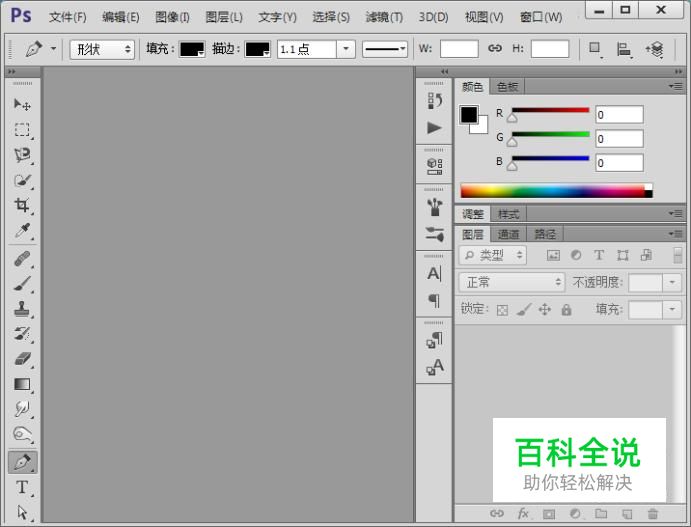691x527 pixels.
Task: Open the blend mode 正常 dropdown
Action: (512, 282)
